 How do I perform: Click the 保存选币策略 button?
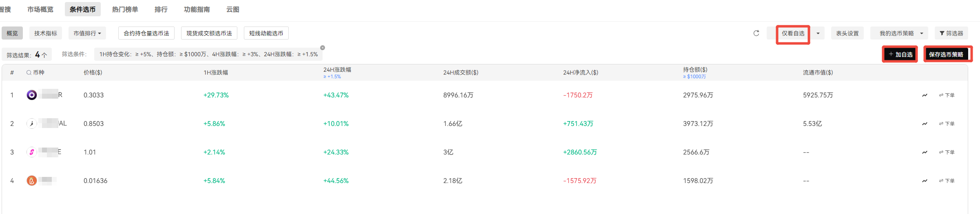click(946, 54)
